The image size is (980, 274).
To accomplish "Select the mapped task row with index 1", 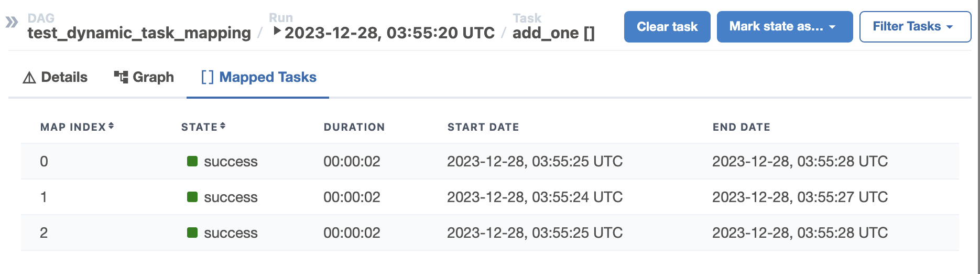I will tap(490, 197).
